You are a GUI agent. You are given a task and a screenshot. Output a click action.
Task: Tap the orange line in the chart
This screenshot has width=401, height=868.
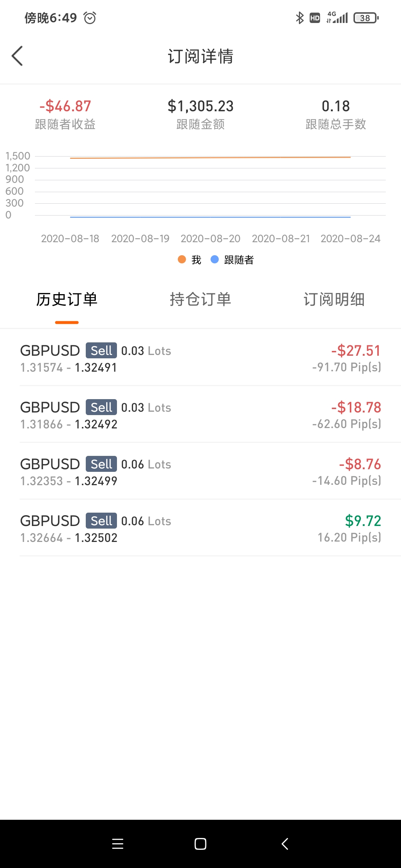[210, 158]
